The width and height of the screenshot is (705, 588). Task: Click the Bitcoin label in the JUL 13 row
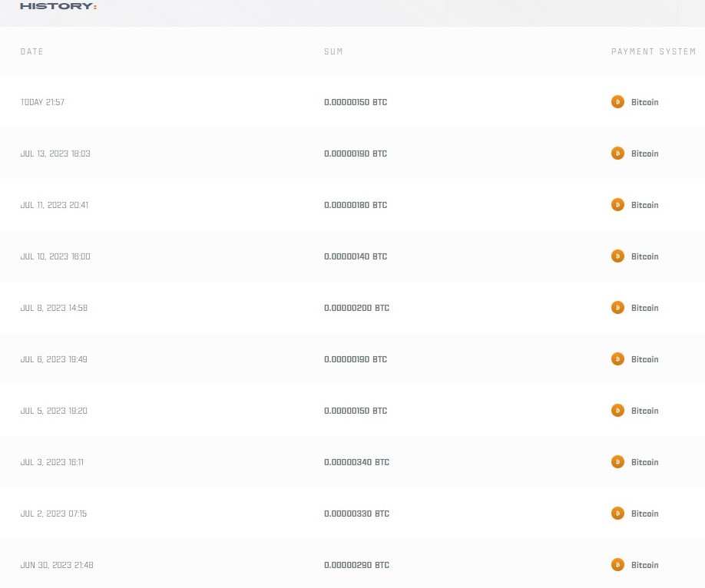(x=645, y=154)
